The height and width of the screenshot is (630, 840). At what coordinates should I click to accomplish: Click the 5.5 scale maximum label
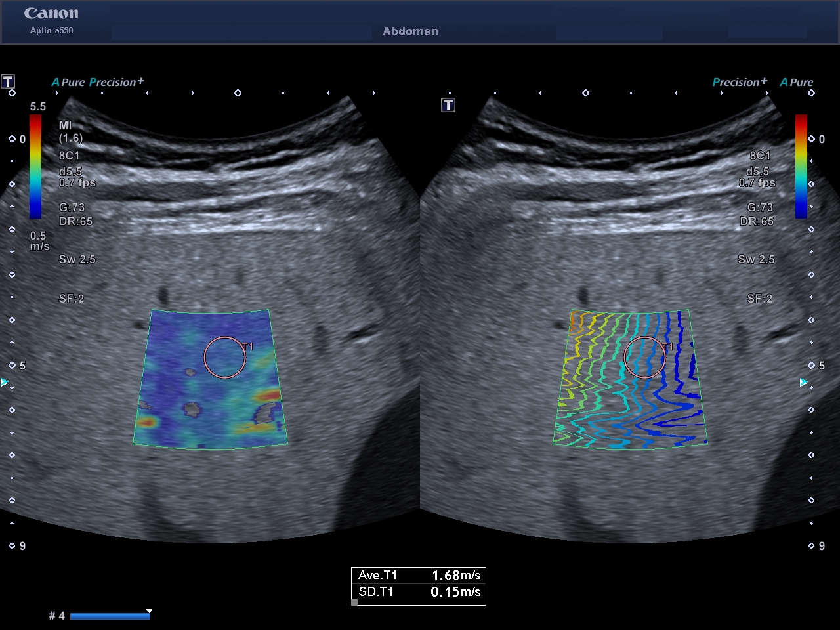point(38,106)
